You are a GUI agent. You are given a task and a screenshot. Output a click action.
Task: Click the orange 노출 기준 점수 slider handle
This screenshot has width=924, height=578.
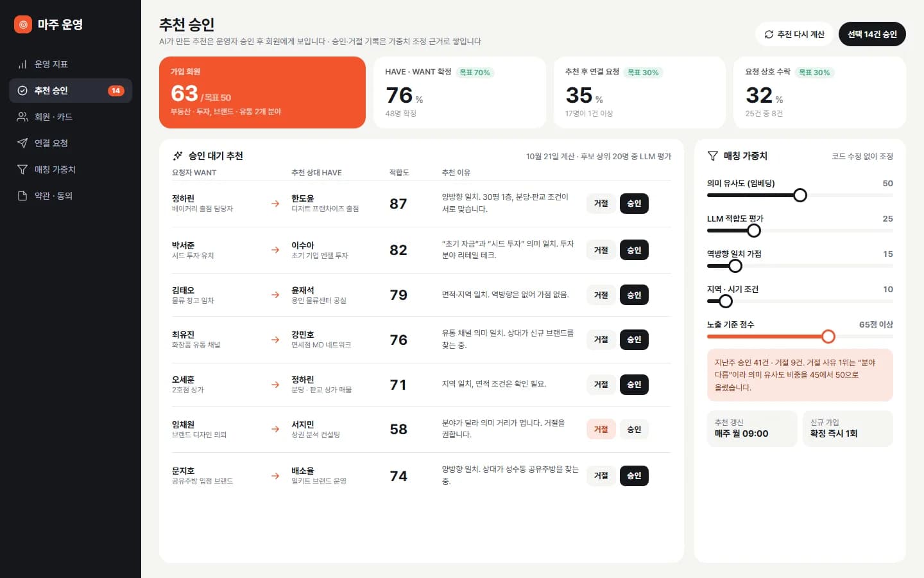click(x=828, y=337)
